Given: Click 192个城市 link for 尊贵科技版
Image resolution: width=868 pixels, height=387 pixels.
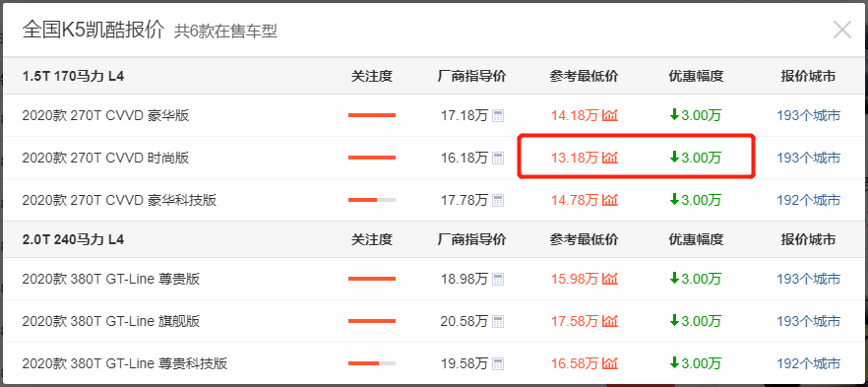Looking at the screenshot, I should coord(808,363).
